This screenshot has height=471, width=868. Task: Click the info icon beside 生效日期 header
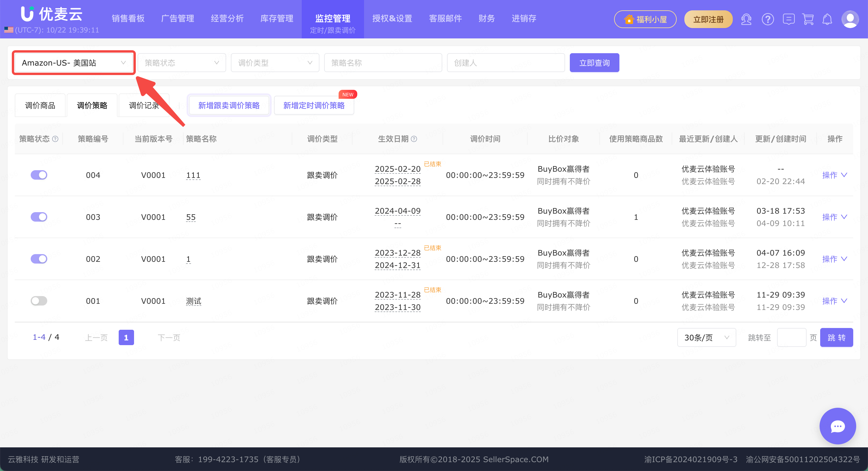(414, 139)
